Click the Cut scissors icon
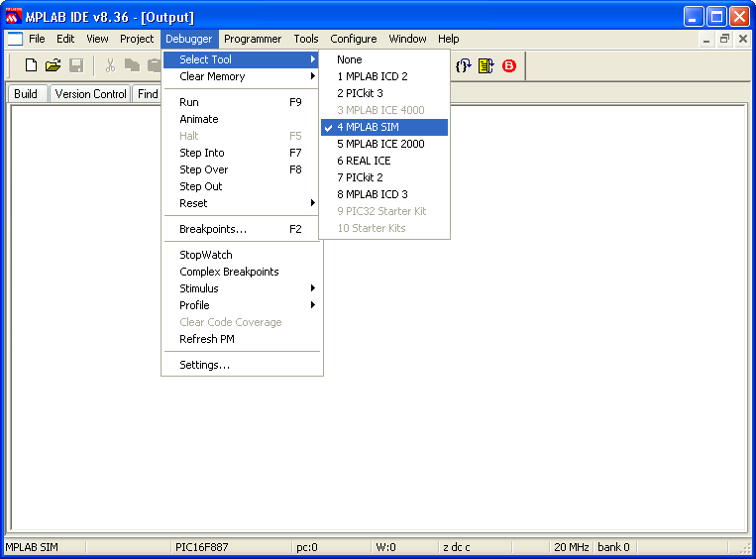This screenshot has height=559, width=756. [110, 65]
